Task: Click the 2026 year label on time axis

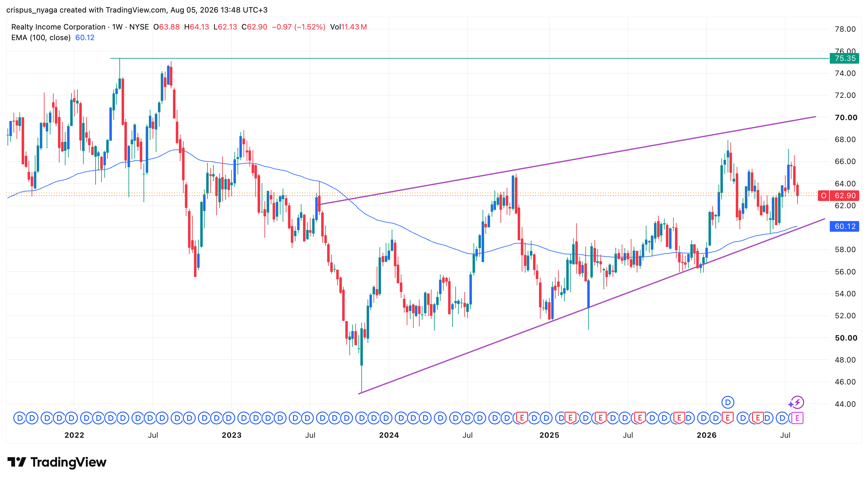Action: point(707,435)
